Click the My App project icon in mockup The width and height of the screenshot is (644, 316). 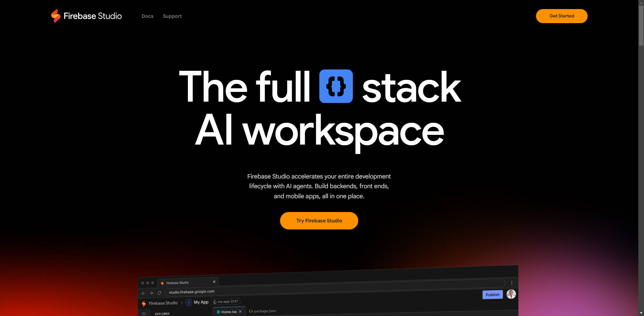pos(189,302)
